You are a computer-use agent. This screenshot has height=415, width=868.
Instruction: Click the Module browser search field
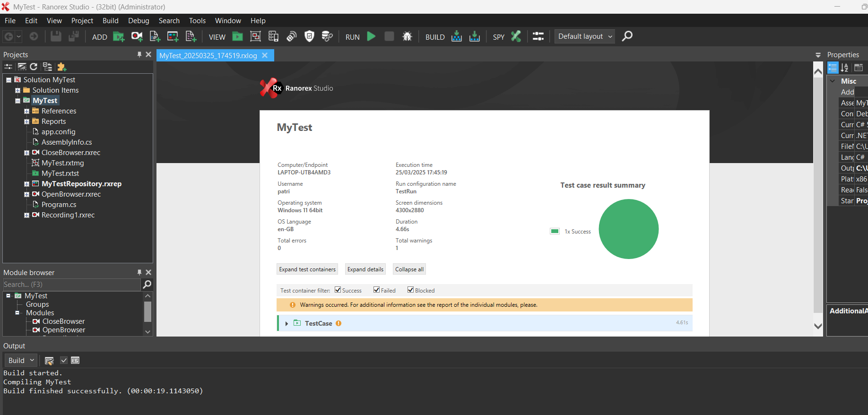71,285
